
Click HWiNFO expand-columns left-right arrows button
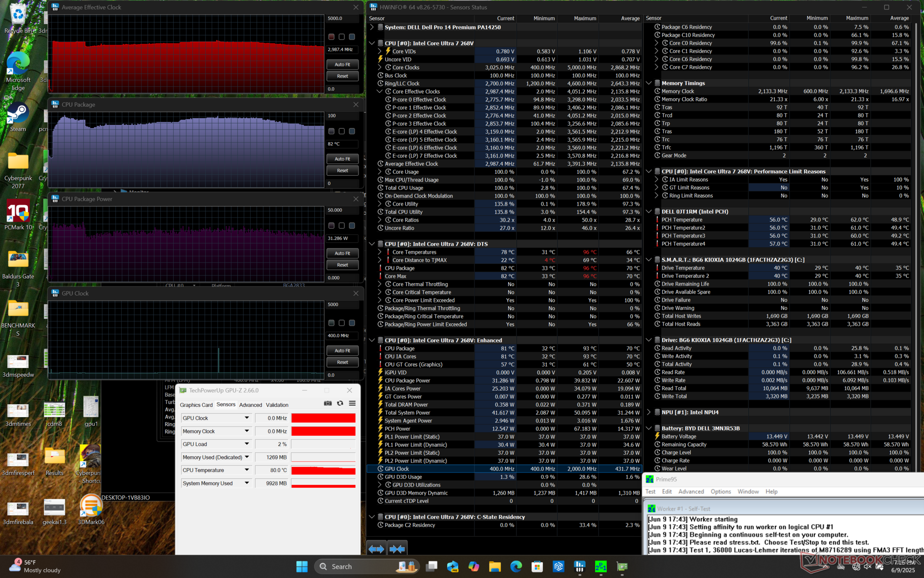[x=376, y=549]
